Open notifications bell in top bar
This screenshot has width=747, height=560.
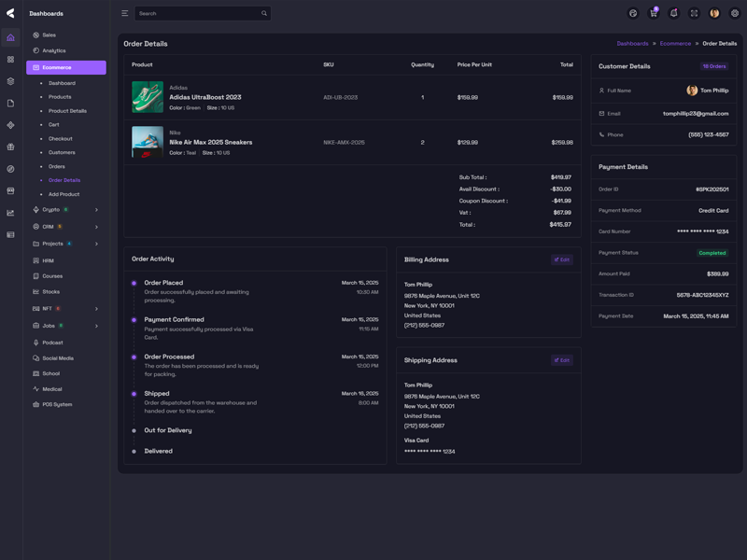coord(673,13)
